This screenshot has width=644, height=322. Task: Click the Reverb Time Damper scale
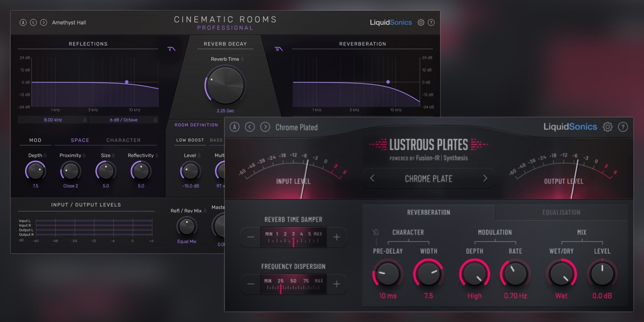(x=294, y=237)
